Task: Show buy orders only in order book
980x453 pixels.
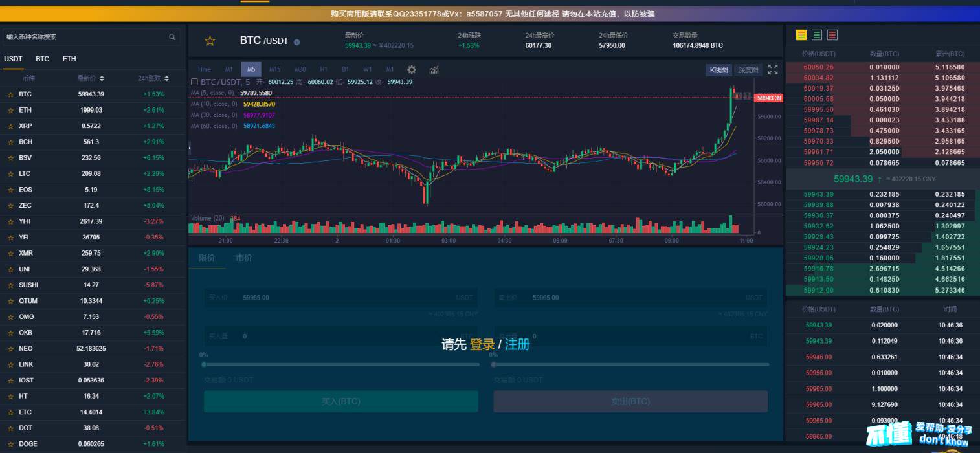Action: pos(817,35)
